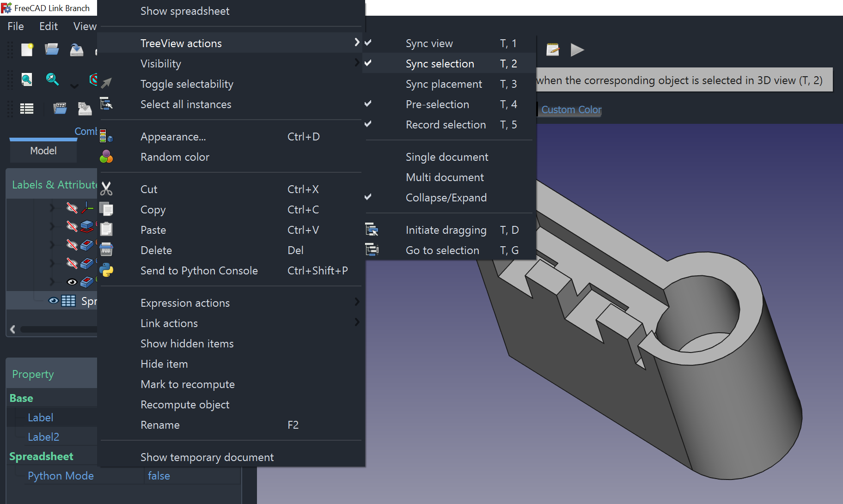843x504 pixels.
Task: Open the File menu
Action: pos(15,26)
